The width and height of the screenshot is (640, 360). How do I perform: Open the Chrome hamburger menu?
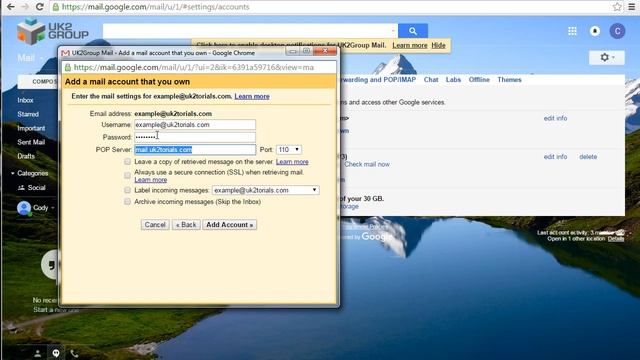pyautogui.click(x=631, y=7)
